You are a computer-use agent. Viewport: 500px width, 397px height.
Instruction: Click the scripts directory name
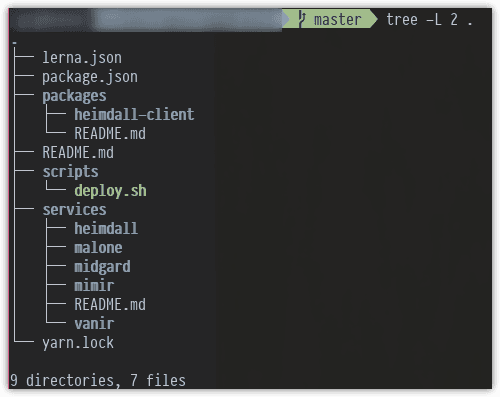click(70, 172)
